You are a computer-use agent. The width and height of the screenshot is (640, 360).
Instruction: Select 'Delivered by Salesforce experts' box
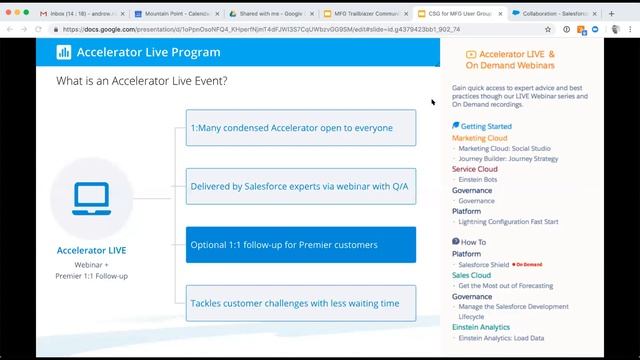[301, 186]
